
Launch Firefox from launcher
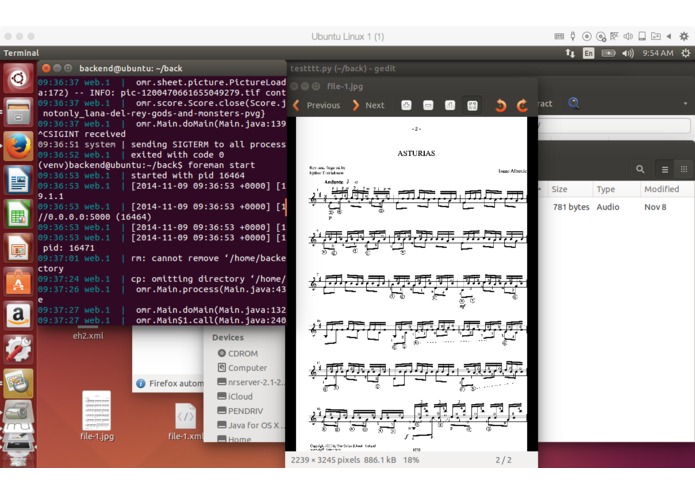click(x=18, y=146)
